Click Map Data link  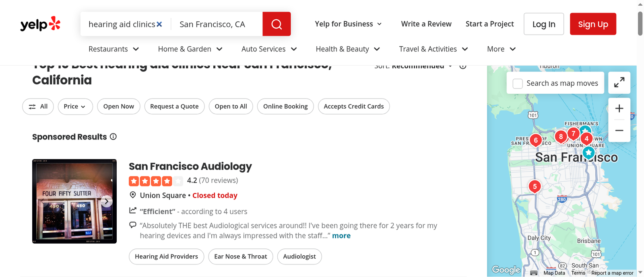(x=554, y=273)
